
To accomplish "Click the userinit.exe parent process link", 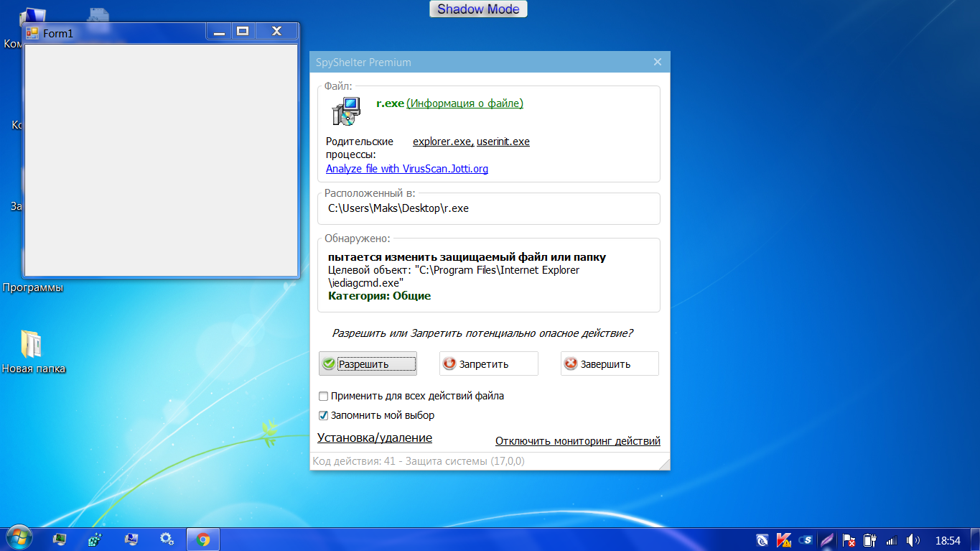I will point(503,142).
